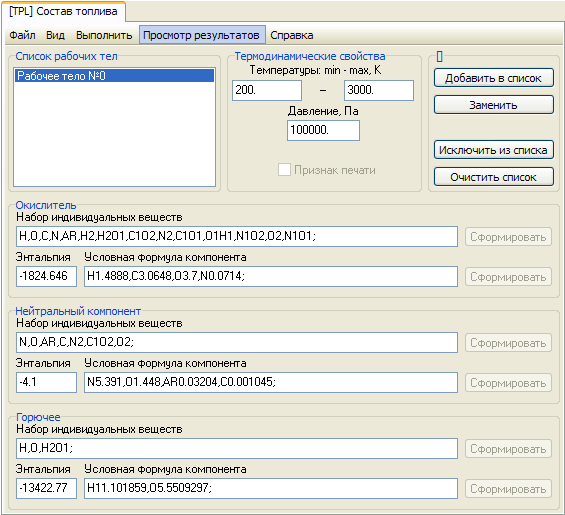Click the Исключить из списка button
565x515 pixels.
pos(494,150)
